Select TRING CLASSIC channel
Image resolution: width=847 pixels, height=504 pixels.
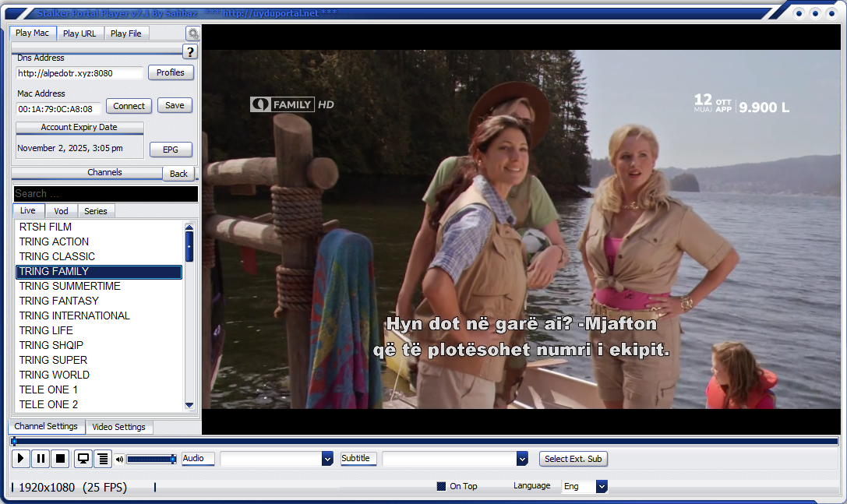tap(100, 256)
